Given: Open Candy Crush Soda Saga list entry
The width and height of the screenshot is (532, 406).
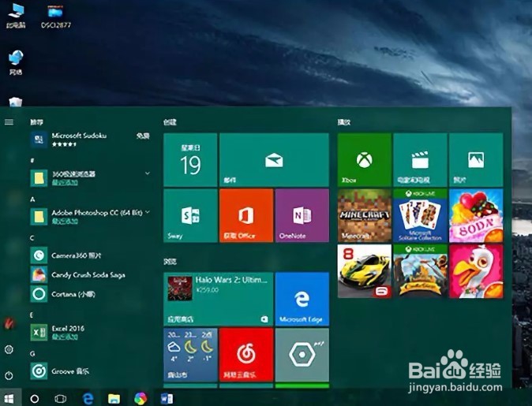Looking at the screenshot, I should [x=90, y=274].
